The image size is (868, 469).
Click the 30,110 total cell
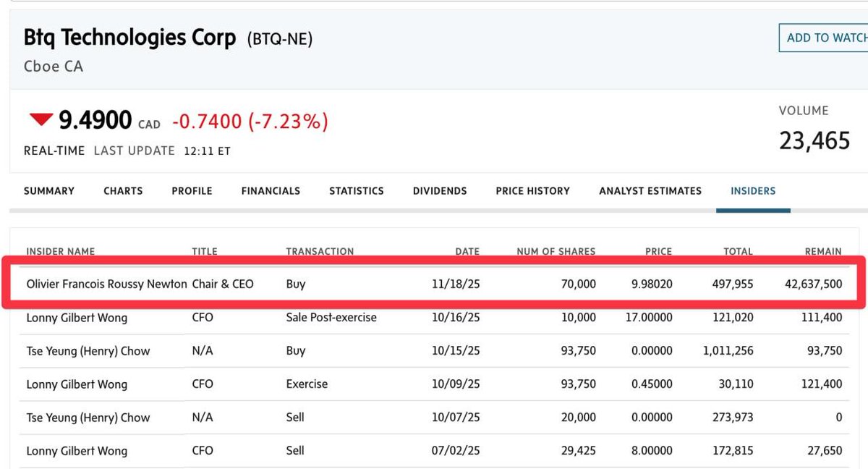click(x=734, y=384)
